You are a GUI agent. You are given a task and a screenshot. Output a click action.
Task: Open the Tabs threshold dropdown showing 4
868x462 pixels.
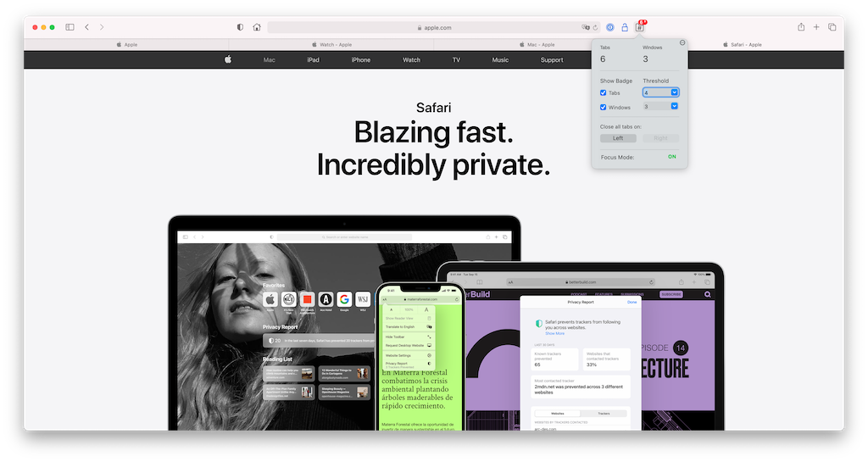pos(660,92)
